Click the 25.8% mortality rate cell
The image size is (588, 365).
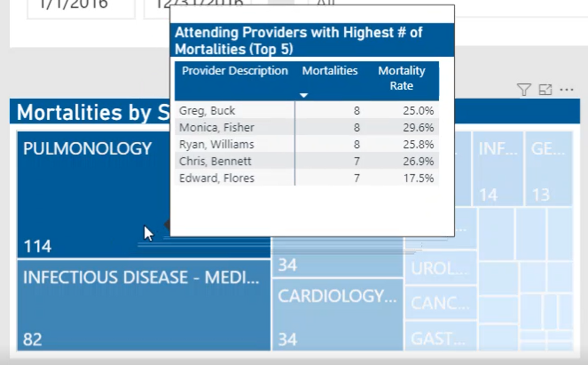tap(418, 144)
